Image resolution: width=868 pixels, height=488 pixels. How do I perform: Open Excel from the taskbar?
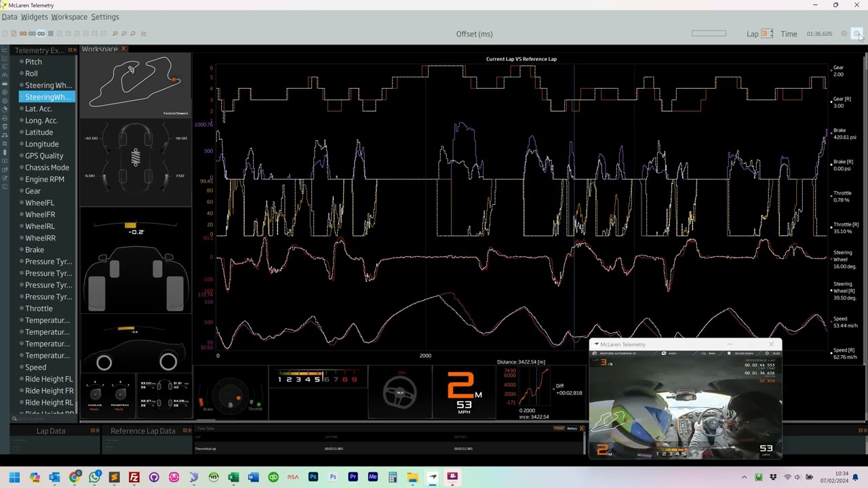point(233,477)
